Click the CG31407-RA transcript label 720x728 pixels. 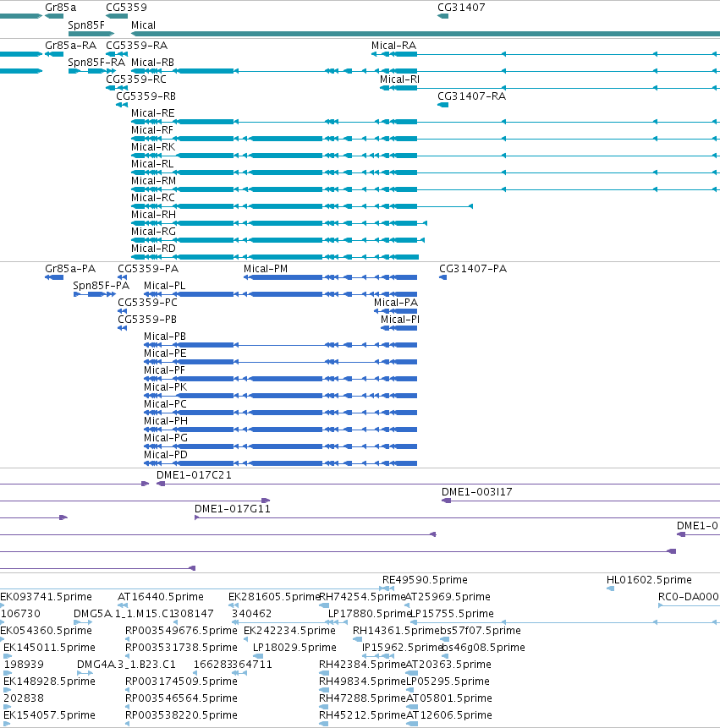pos(471,96)
